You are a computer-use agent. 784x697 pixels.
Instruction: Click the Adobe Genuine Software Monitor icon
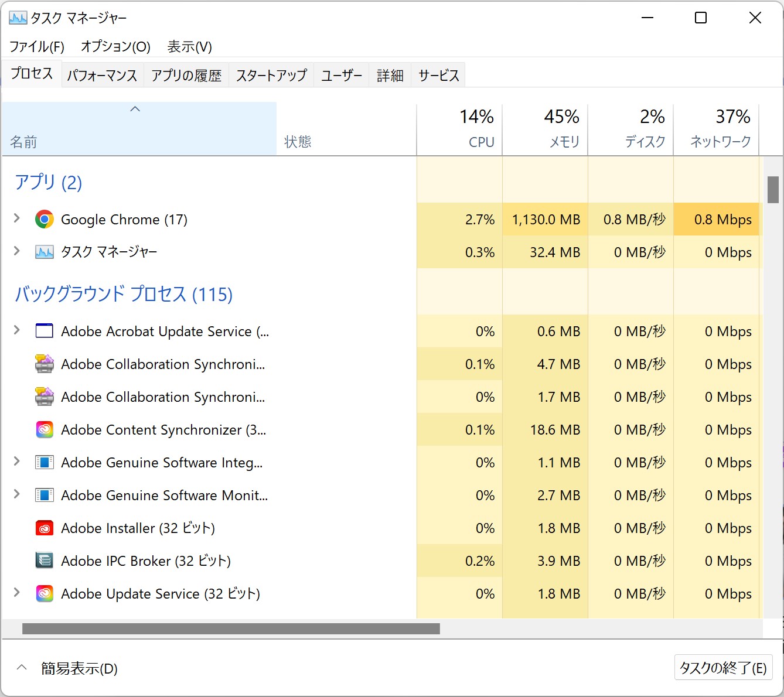[x=45, y=496]
